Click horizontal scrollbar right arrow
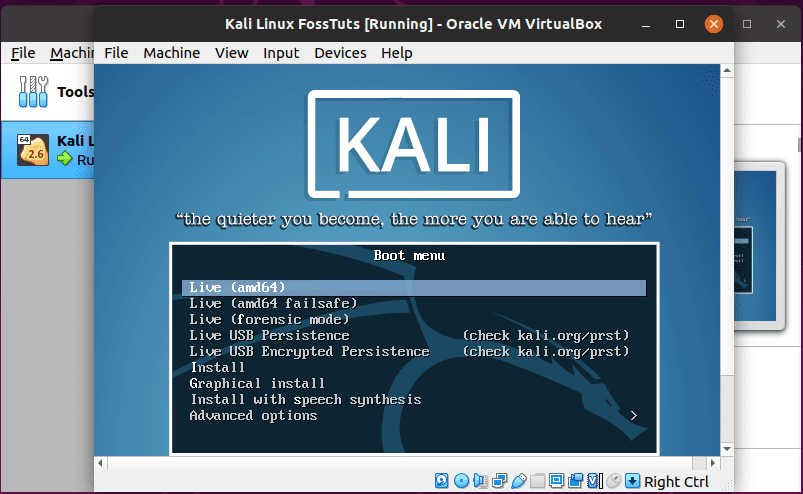 712,463
